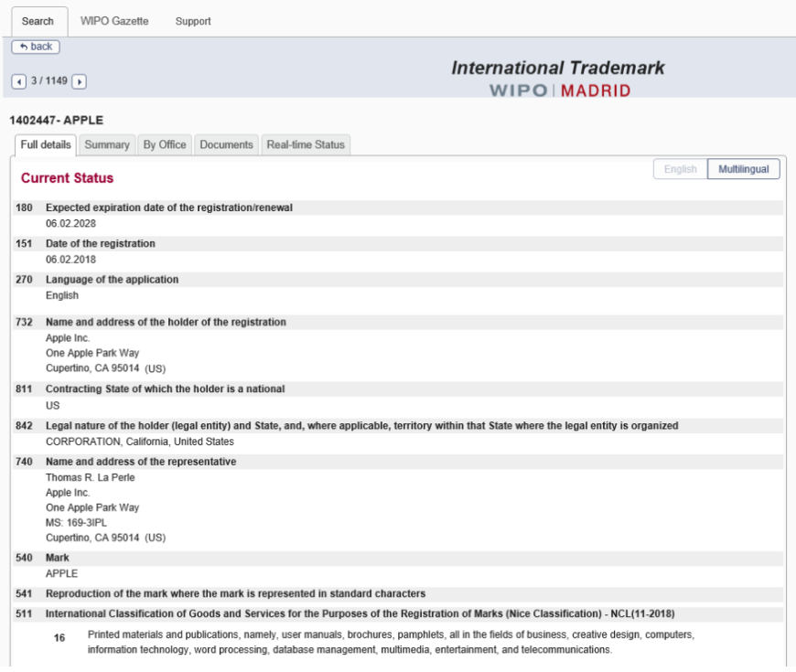Select the class number 16
796x672 pixels.
click(x=59, y=638)
